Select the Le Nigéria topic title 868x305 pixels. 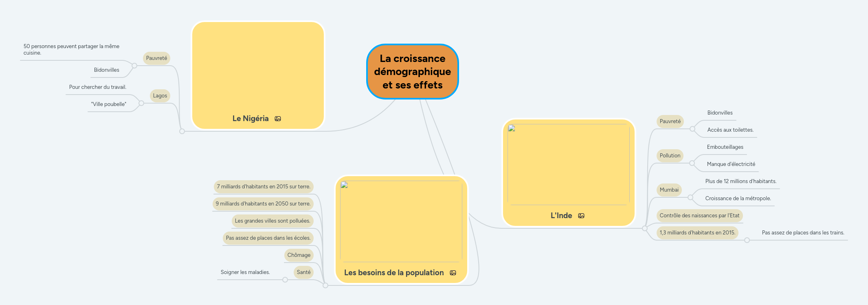251,119
